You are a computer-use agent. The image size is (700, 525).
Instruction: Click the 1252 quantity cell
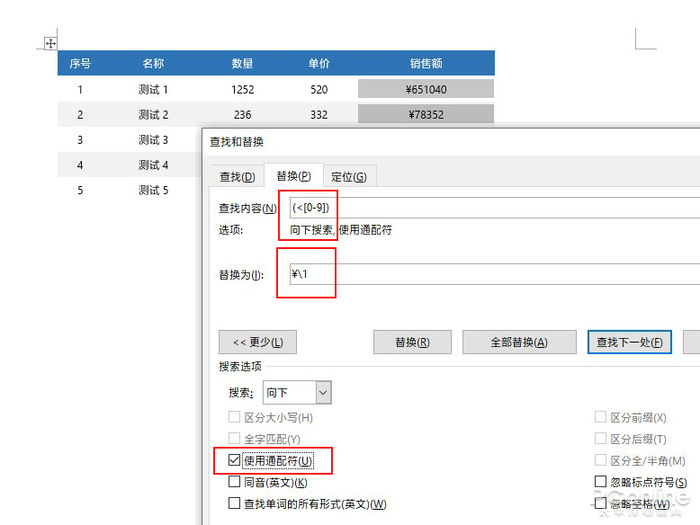tap(242, 90)
